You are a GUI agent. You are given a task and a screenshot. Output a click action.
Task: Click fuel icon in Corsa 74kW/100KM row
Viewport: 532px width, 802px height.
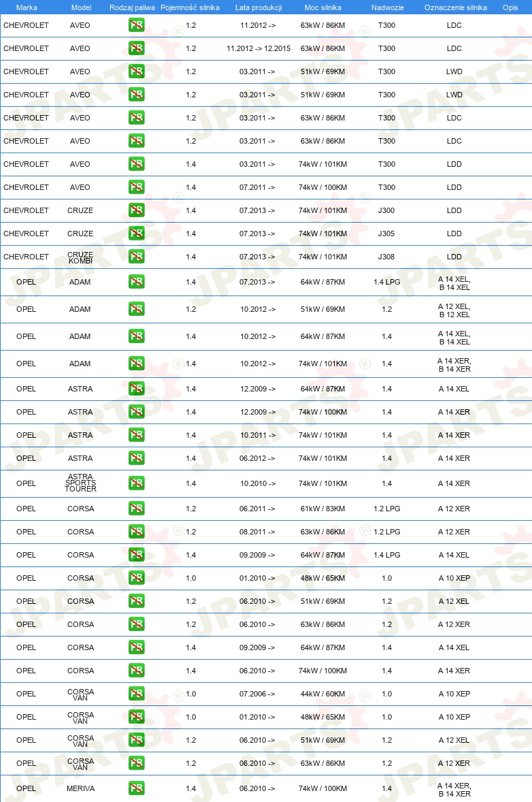(137, 671)
